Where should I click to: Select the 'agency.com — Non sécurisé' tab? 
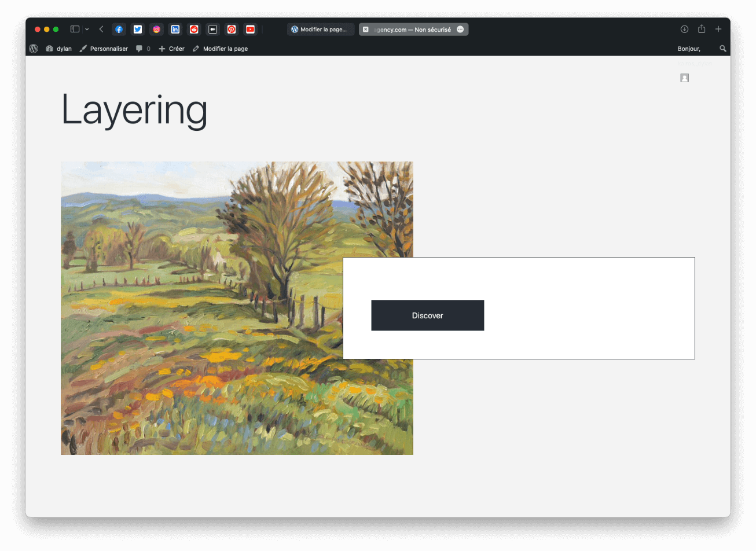[413, 30]
